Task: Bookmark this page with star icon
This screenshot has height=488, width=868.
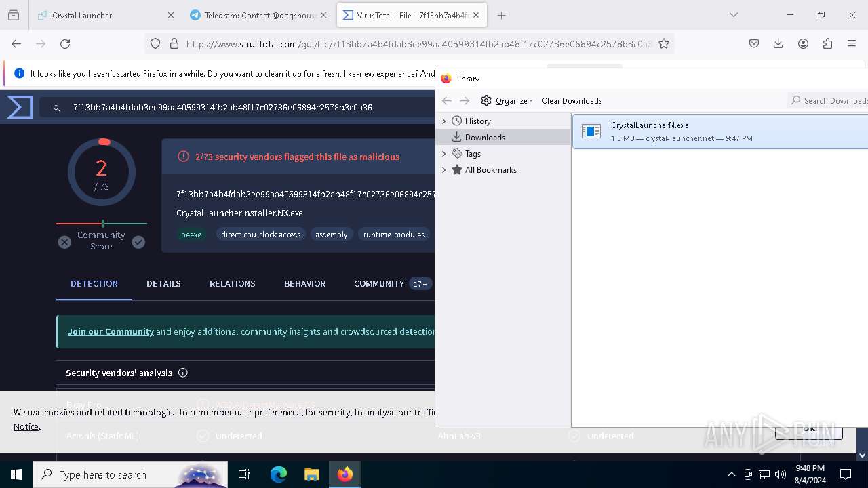Action: point(664,43)
